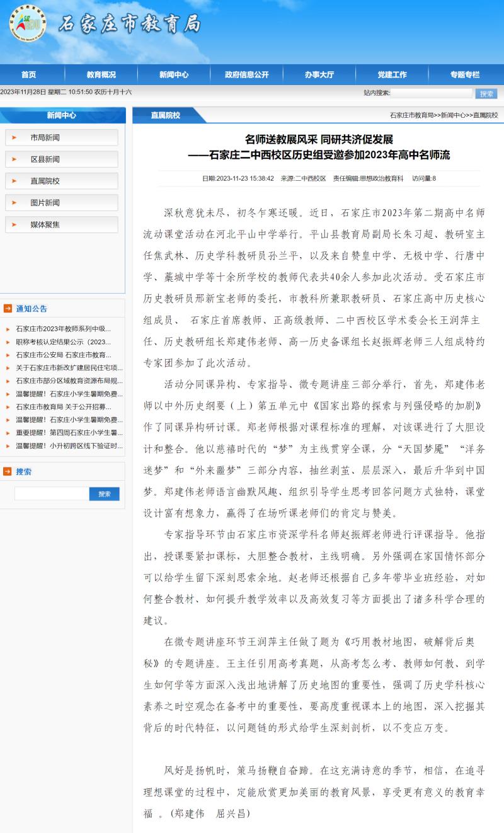The width and height of the screenshot is (504, 833).
Task: Click the sidebar search text box
Action: coord(52,494)
